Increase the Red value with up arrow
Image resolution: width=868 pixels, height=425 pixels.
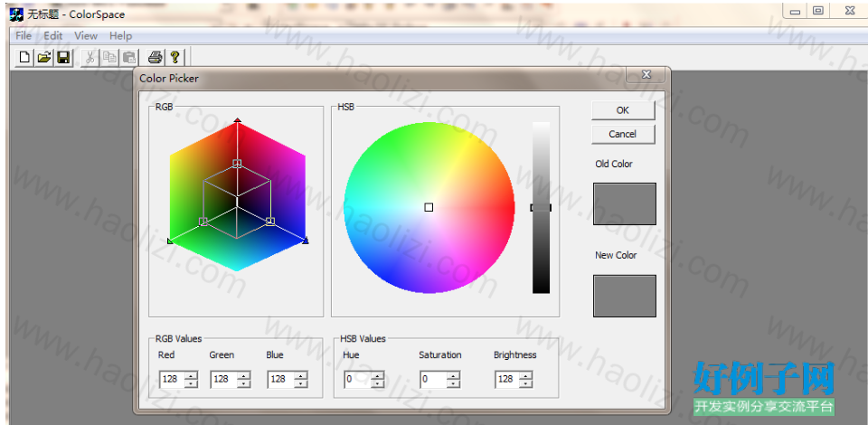pyautogui.click(x=191, y=375)
